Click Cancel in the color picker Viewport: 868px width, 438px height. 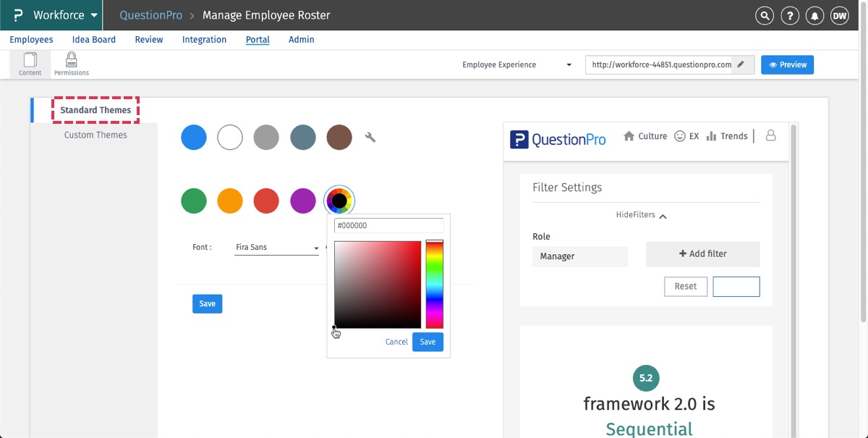pos(396,342)
